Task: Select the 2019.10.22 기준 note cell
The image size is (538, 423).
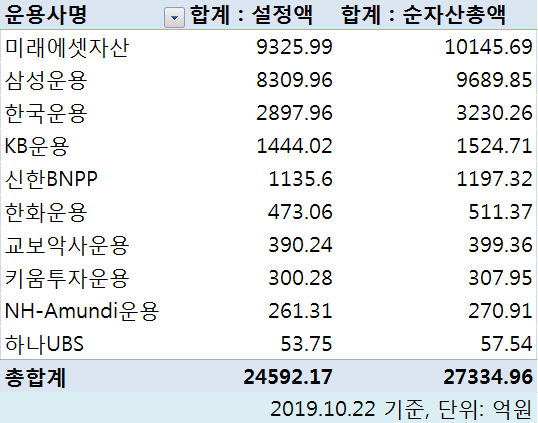Action: click(401, 409)
